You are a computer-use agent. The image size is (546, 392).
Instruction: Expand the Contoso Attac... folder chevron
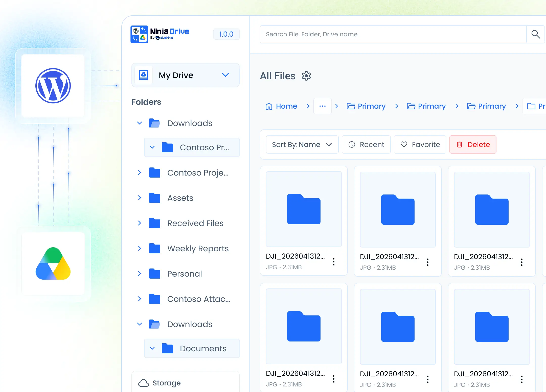tap(140, 299)
